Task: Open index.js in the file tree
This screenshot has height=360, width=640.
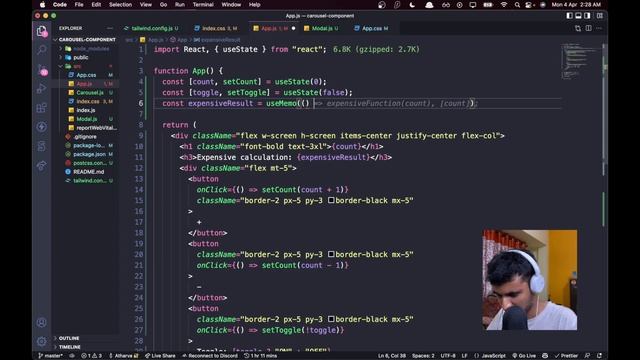Action: click(x=86, y=110)
